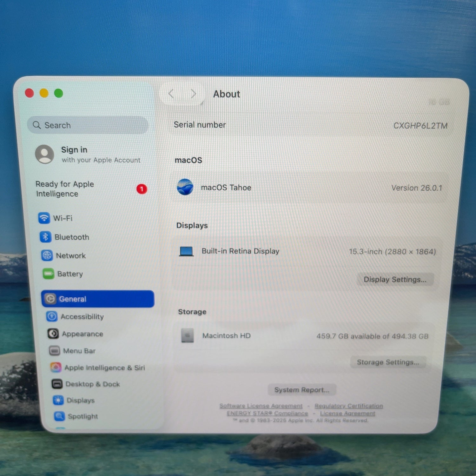Screen dimensions: 476x476
Task: Open Desktop & Dock settings
Action: click(92, 384)
